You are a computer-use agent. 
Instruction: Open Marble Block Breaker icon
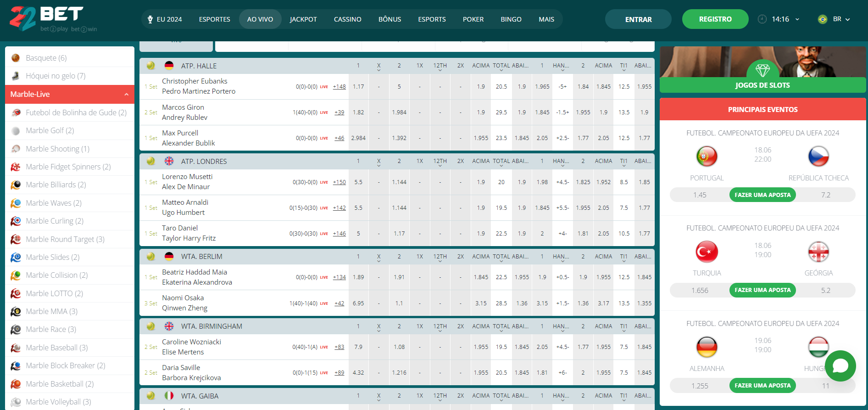click(x=16, y=365)
